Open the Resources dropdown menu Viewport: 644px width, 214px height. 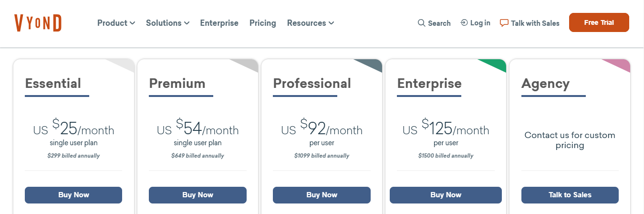pyautogui.click(x=310, y=23)
